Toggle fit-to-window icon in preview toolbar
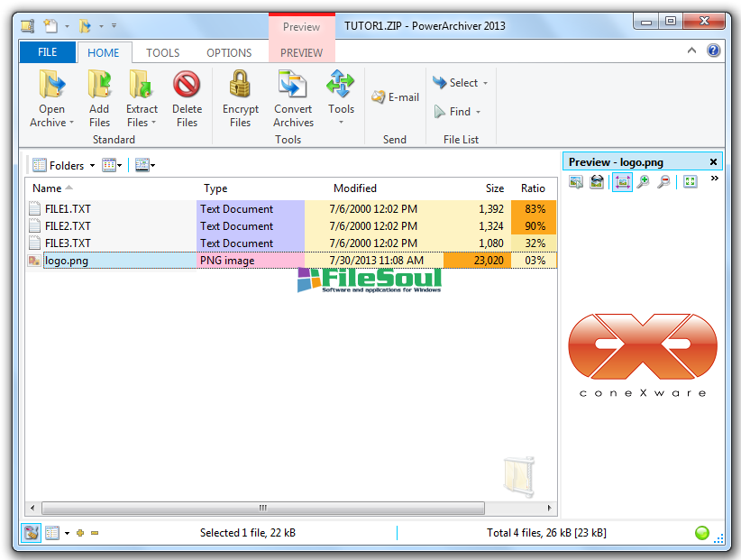 (x=622, y=182)
